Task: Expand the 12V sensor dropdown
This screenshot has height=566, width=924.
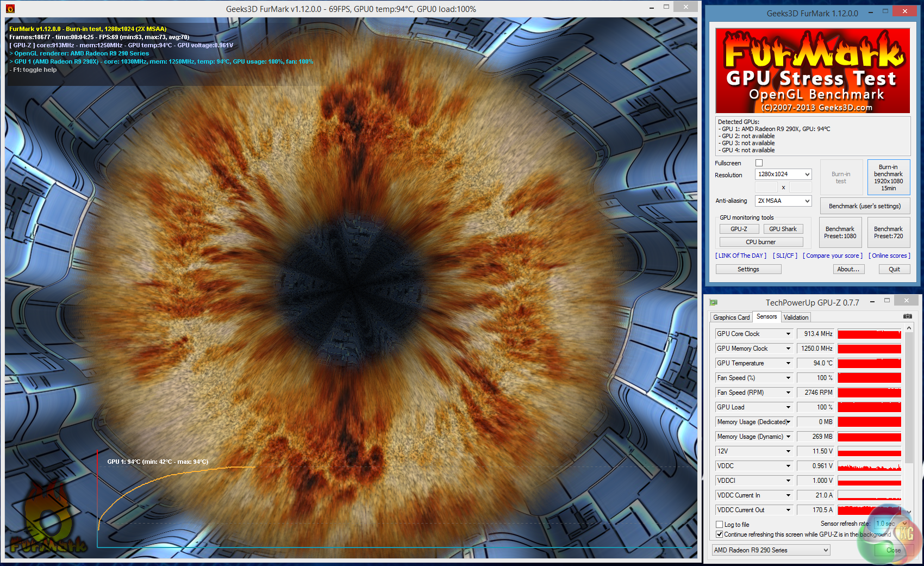Action: click(x=788, y=451)
